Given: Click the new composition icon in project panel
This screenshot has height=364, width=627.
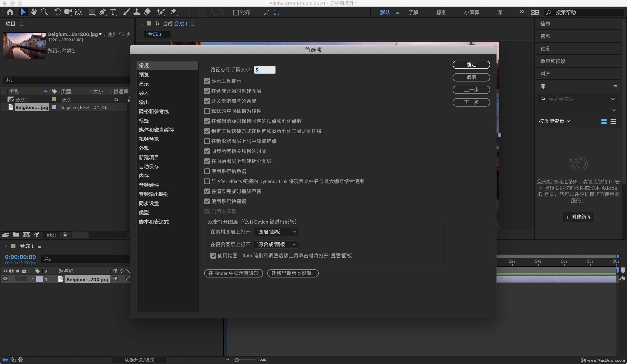Looking at the screenshot, I should (26, 235).
